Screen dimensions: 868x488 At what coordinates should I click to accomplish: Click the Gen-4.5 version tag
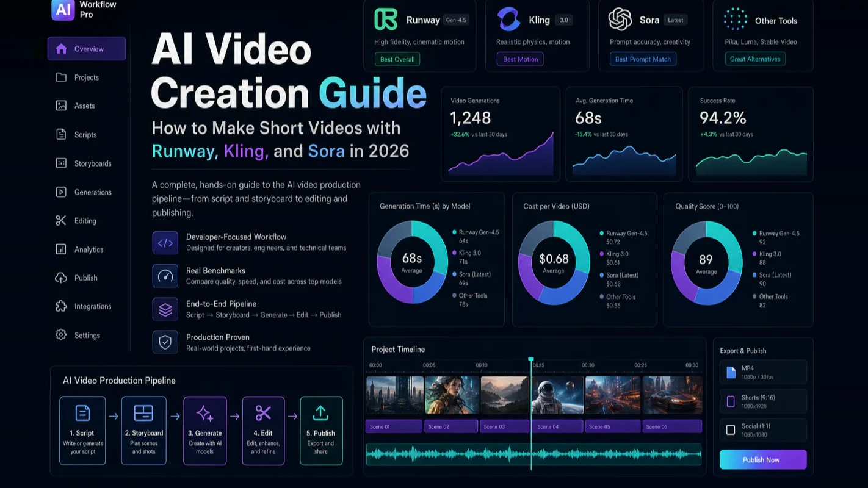[456, 20]
